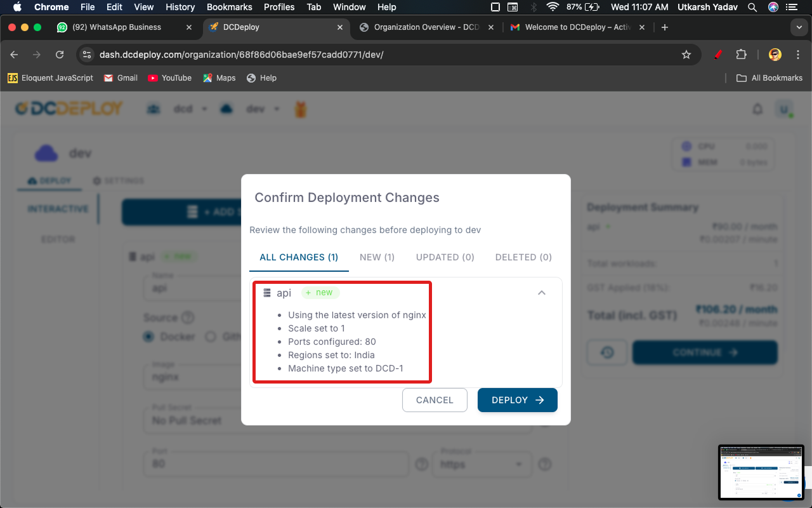Click the organization people icon

pos(154,109)
